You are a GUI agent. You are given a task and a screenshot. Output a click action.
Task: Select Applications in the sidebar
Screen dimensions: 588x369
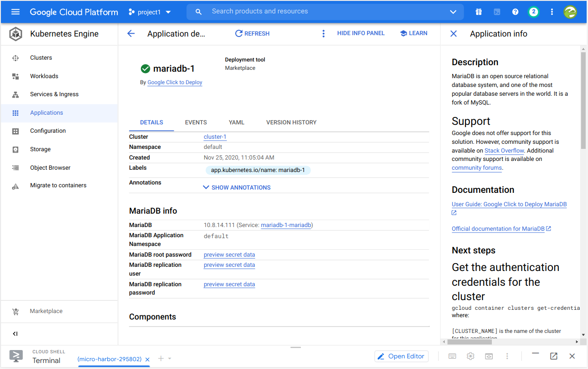59,113
